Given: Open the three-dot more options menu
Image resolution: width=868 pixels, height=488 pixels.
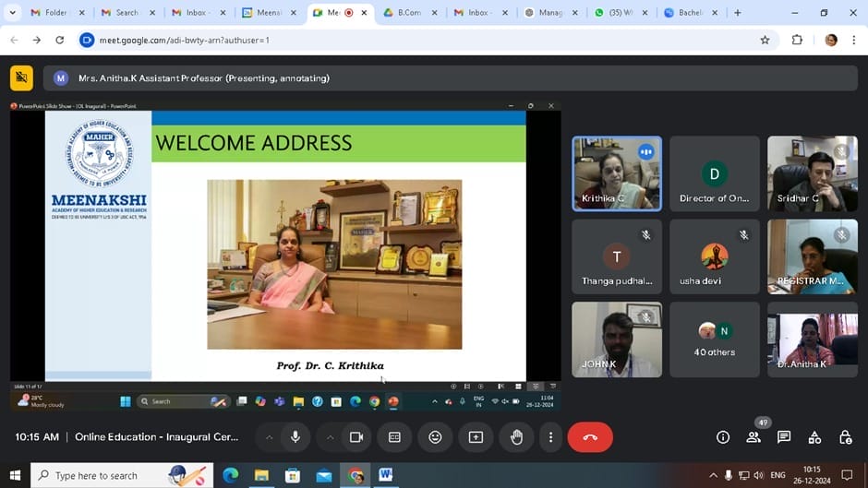Looking at the screenshot, I should tap(550, 437).
